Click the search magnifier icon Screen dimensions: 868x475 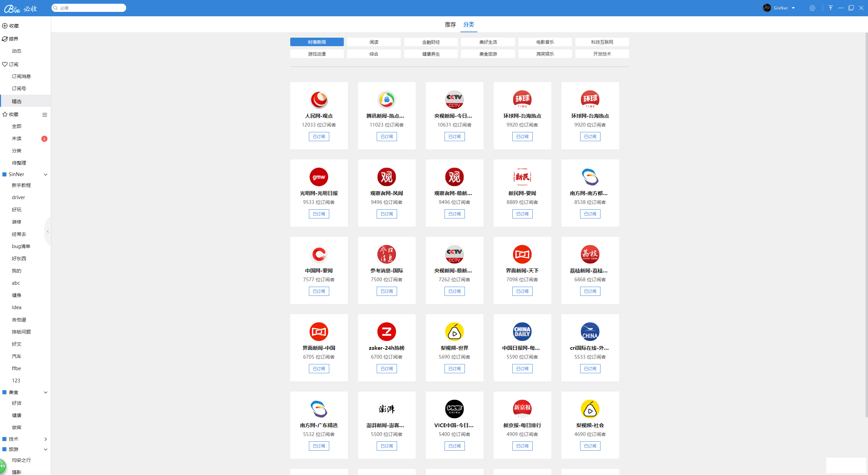click(x=55, y=8)
